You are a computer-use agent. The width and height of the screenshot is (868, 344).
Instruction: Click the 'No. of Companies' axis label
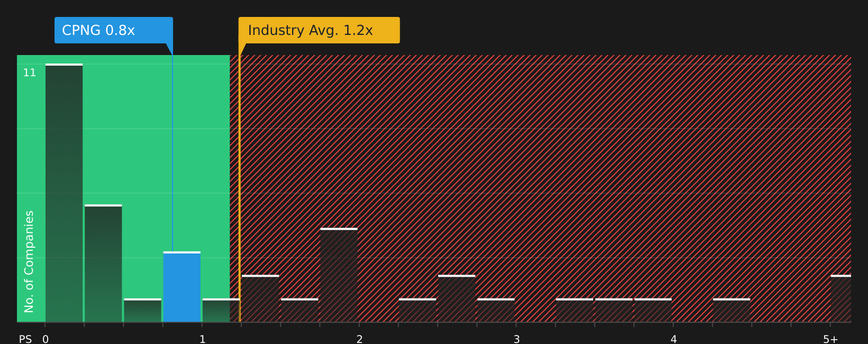(29, 261)
